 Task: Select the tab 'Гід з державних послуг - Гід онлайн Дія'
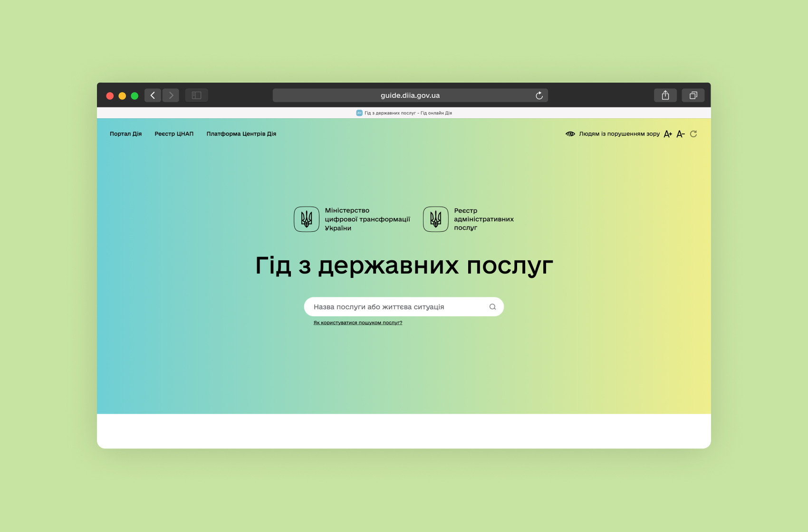tap(404, 113)
